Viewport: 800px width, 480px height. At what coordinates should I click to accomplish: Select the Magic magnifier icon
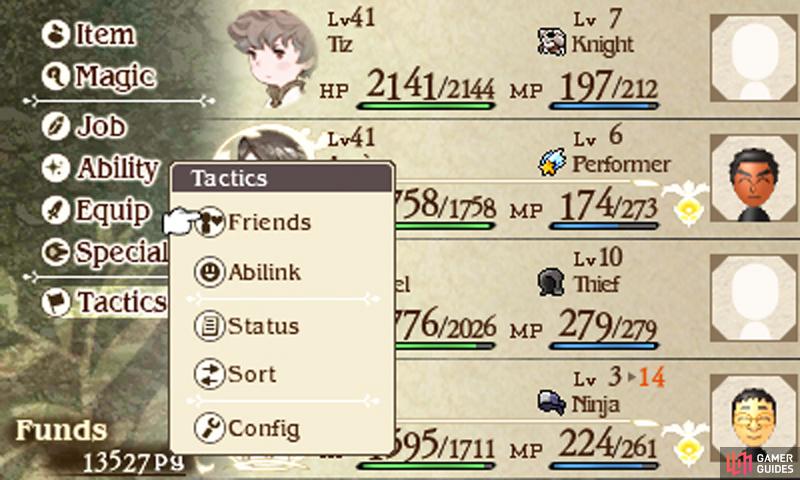[x=56, y=77]
